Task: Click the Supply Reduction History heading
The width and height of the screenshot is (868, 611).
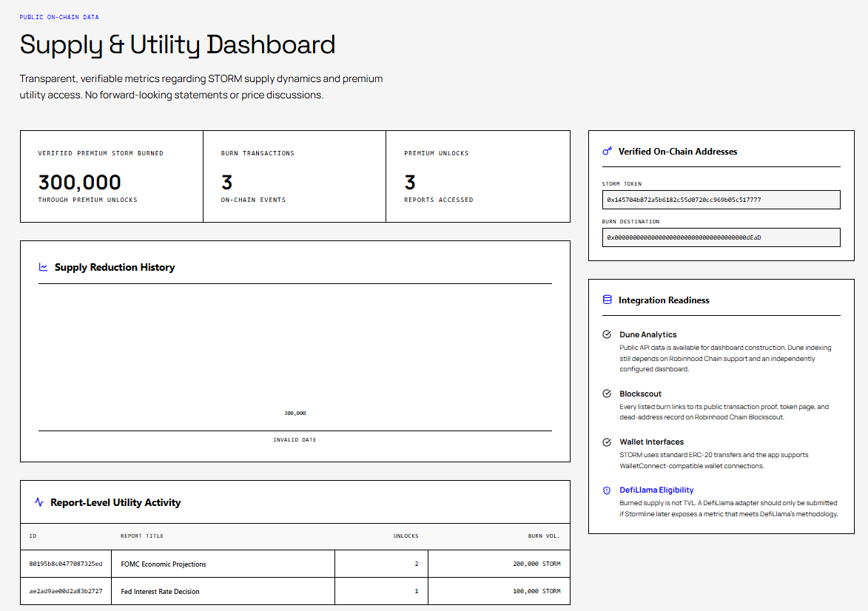Action: tap(115, 267)
